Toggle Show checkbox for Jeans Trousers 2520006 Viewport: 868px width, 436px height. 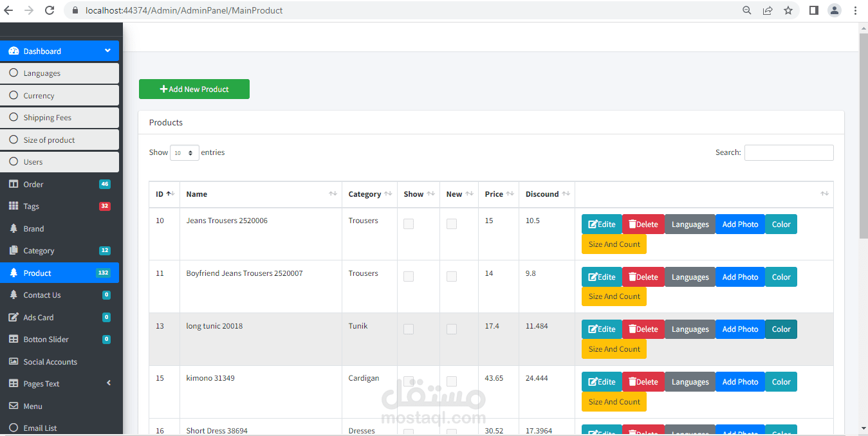409,224
